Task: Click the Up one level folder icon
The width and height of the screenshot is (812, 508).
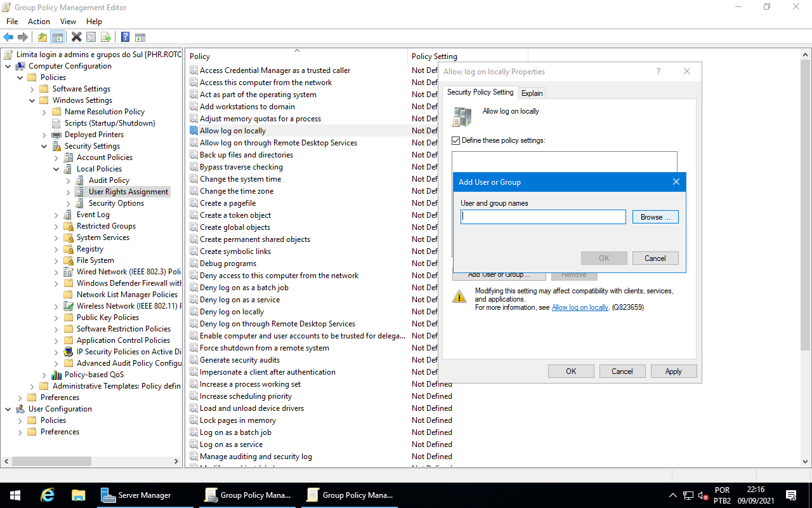Action: [42, 37]
